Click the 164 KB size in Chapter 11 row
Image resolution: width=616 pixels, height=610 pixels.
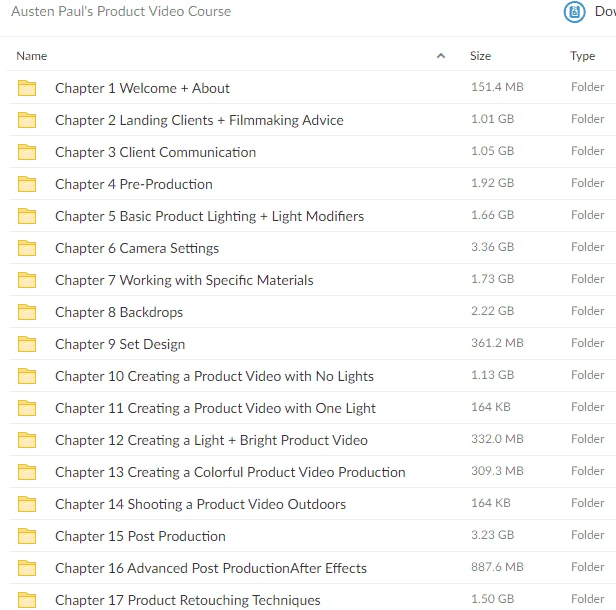(x=491, y=407)
